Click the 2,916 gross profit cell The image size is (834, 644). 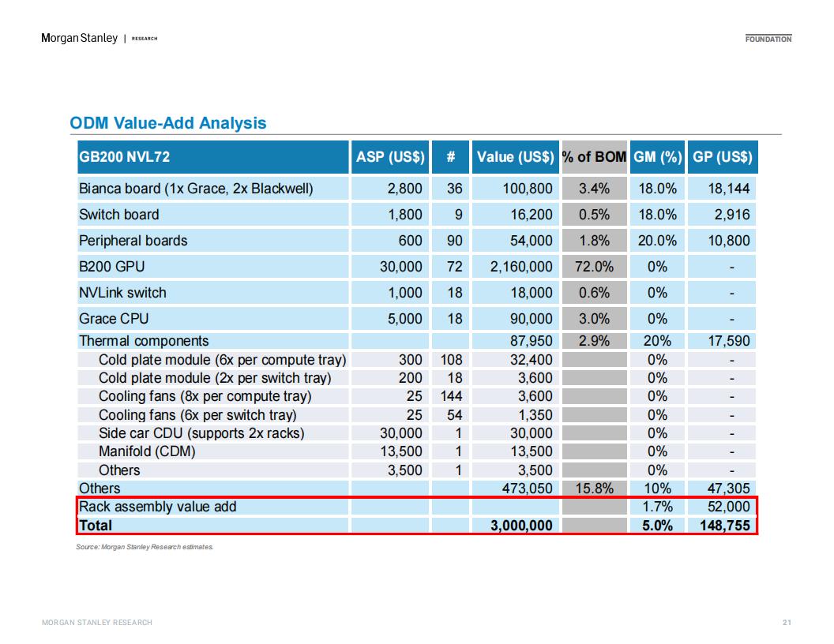(x=732, y=215)
